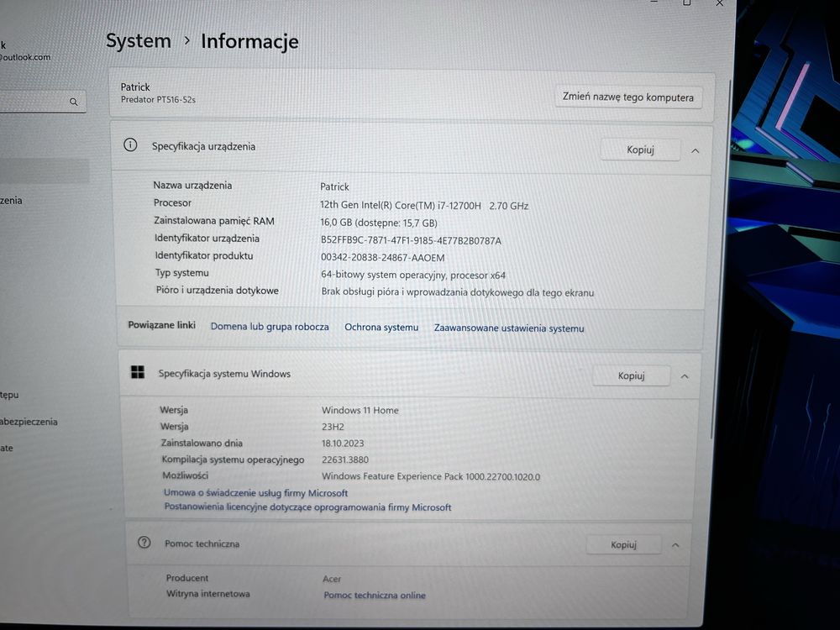
Task: Click the Windows 11 Home edition value
Action: coord(360,410)
